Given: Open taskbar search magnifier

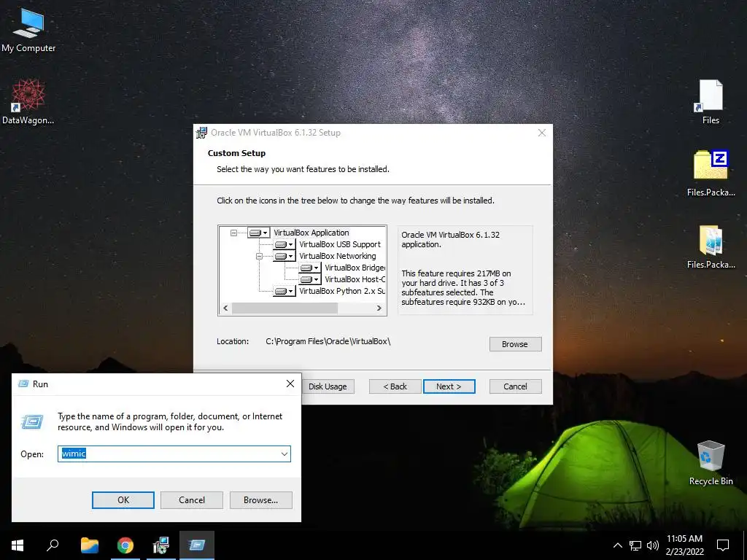Looking at the screenshot, I should 53,545.
